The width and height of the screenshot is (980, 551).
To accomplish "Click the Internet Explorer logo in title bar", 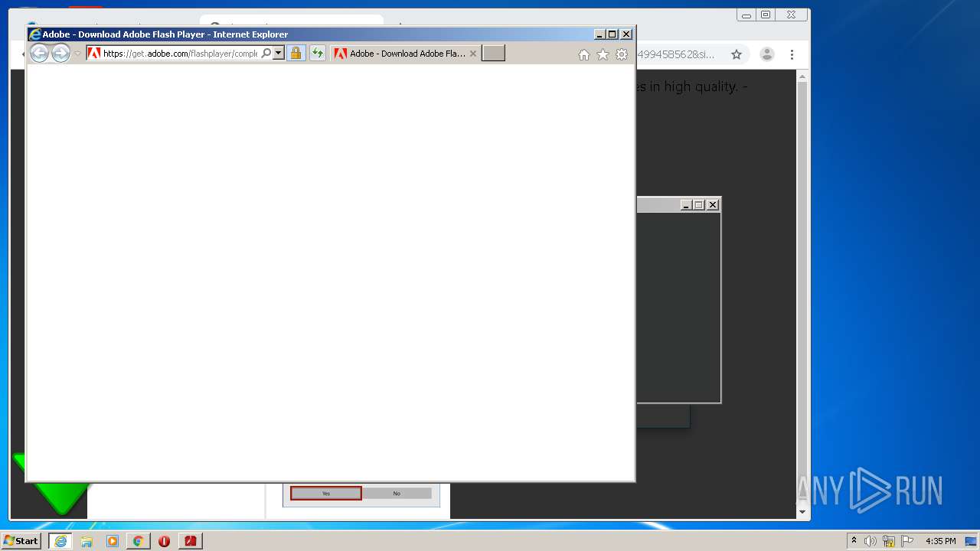I will 34,34.
